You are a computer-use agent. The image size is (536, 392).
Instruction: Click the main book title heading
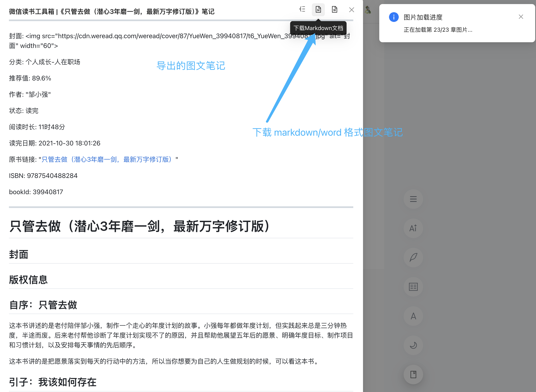tap(139, 226)
